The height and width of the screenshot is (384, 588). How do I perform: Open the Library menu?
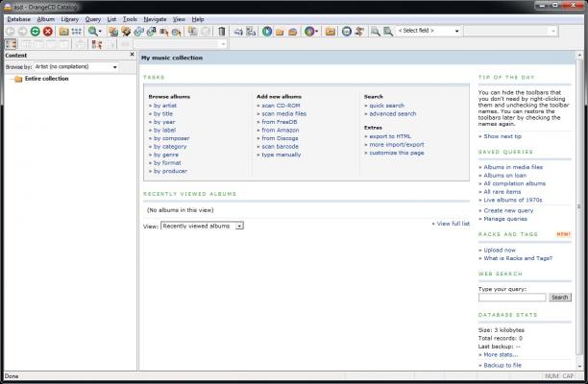pyautogui.click(x=70, y=19)
